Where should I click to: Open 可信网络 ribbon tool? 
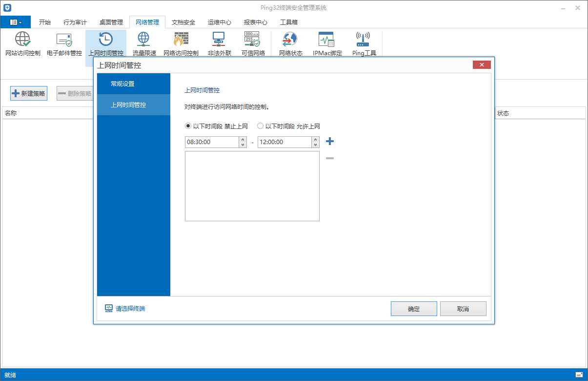click(253, 44)
